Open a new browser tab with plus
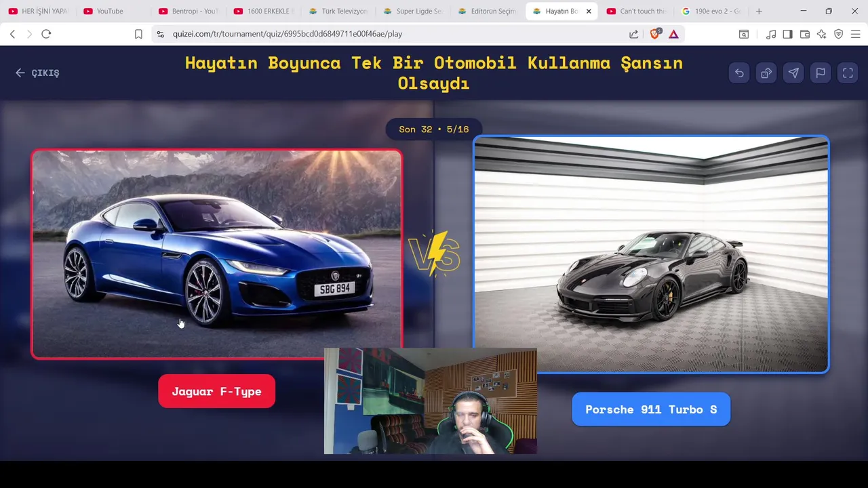 point(759,11)
